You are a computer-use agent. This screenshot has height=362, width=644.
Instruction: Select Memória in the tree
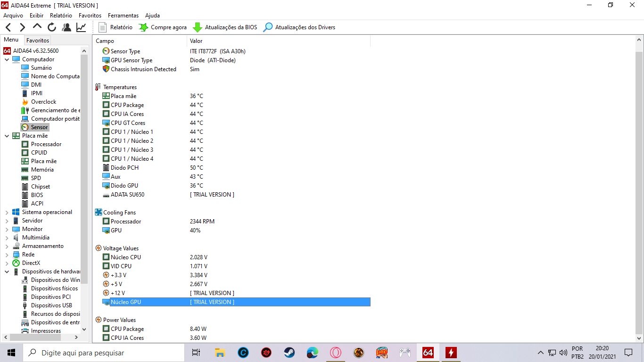(42, 170)
